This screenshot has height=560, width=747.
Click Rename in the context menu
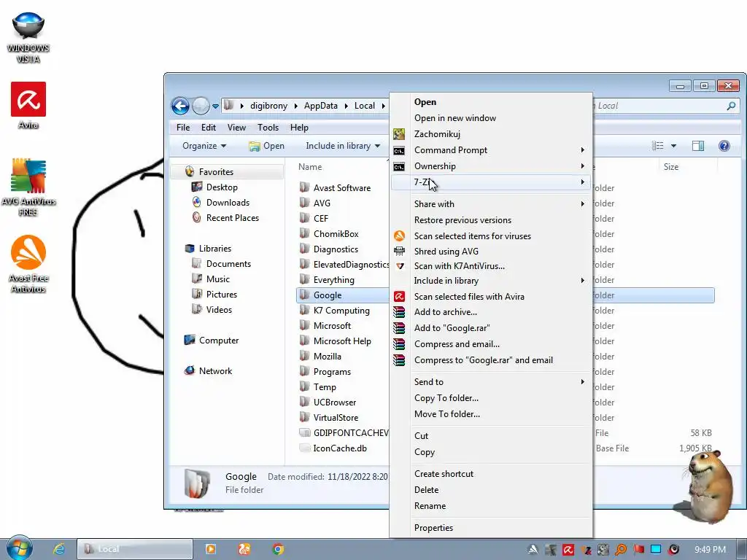pos(491,506)
